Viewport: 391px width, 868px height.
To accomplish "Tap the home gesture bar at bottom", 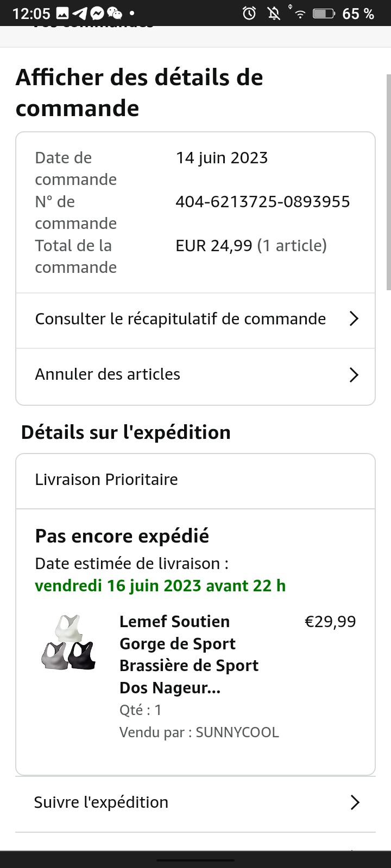I will coord(195,860).
